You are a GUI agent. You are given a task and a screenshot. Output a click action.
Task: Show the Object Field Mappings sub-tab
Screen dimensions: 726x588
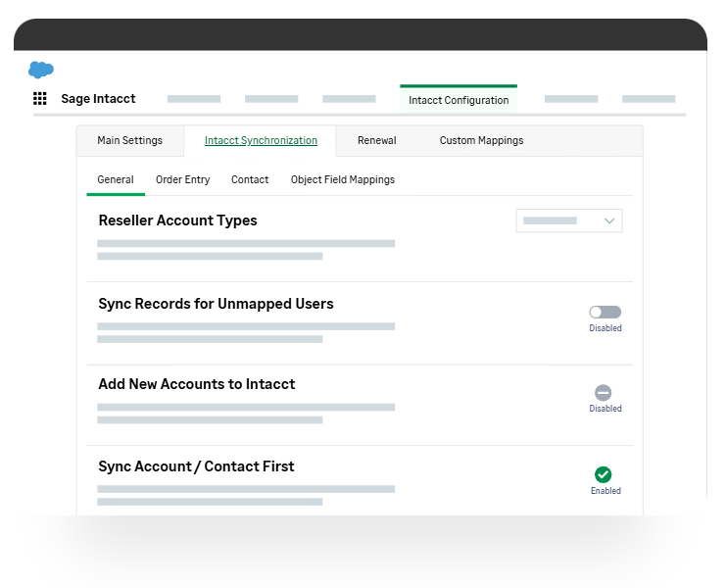click(343, 179)
